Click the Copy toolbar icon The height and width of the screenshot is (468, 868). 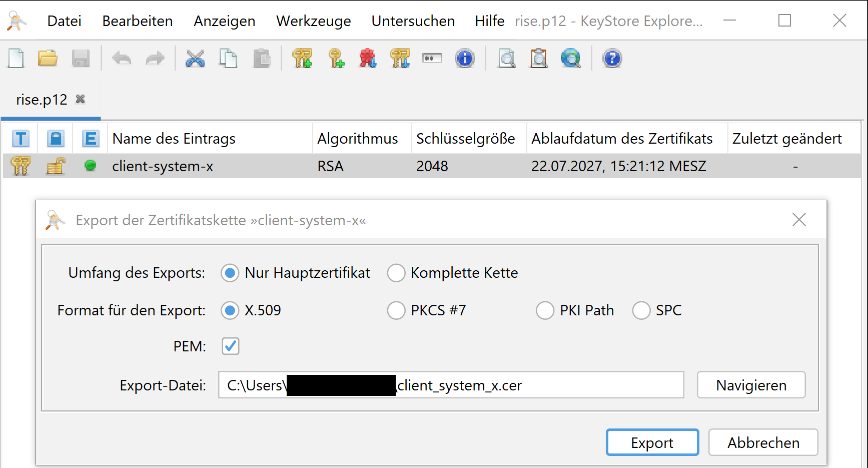tap(228, 59)
